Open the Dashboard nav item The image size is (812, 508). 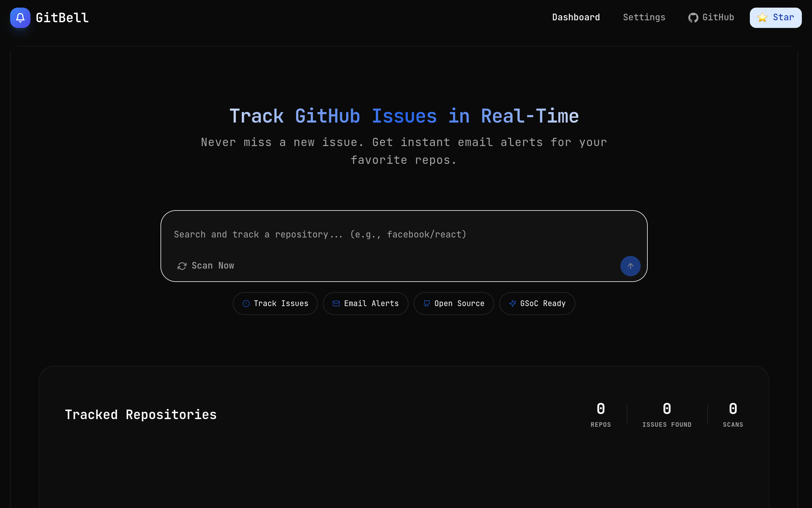576,17
